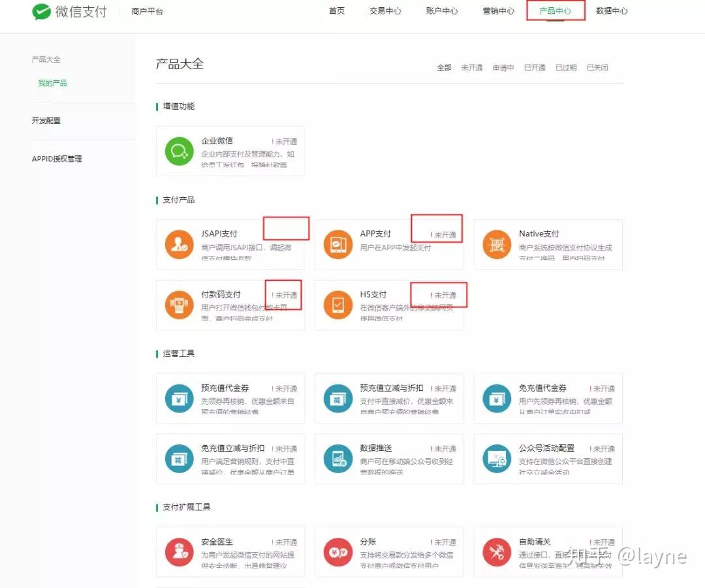Viewport: 705px width, 588px height.
Task: Open the 自助清关 product icon
Action: tap(497, 552)
